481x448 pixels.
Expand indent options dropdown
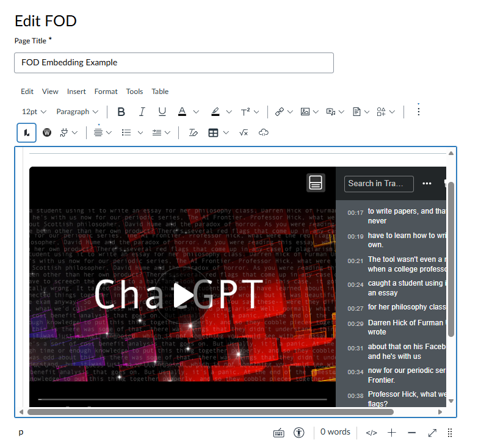(167, 132)
